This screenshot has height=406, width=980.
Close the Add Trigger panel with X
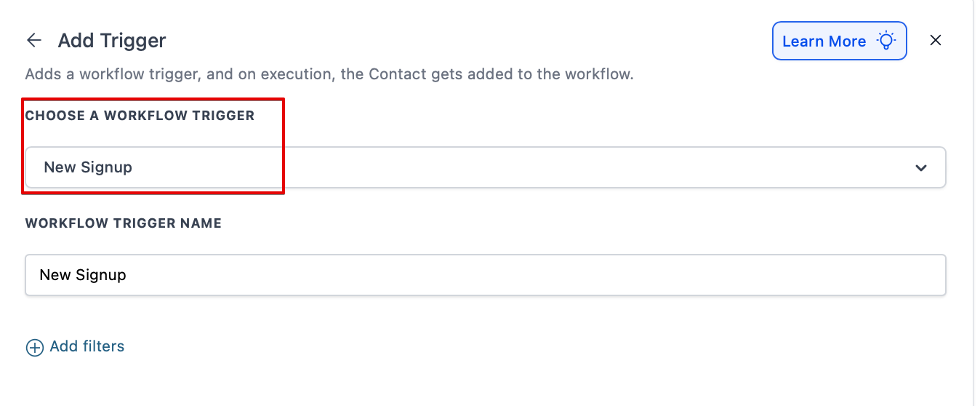pos(936,41)
